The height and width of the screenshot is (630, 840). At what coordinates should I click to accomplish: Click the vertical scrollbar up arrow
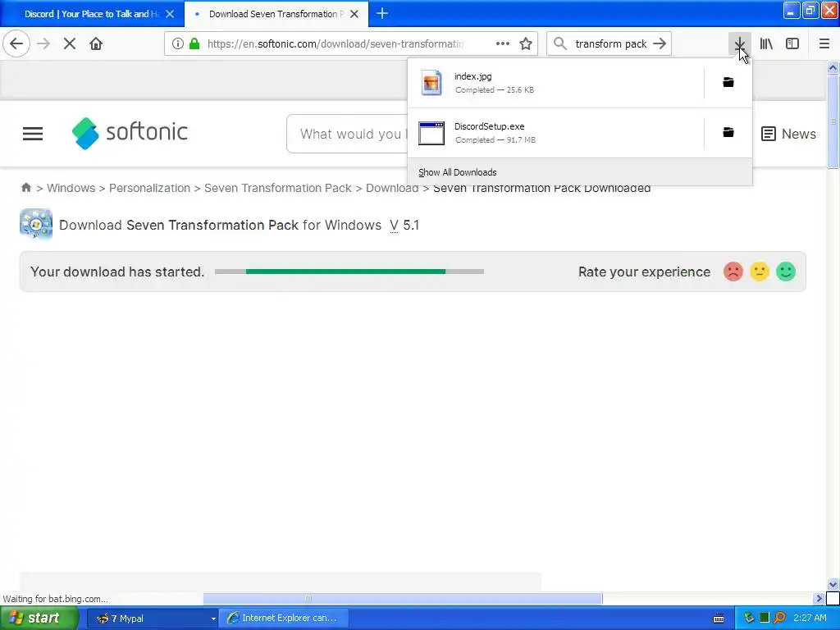[833, 67]
